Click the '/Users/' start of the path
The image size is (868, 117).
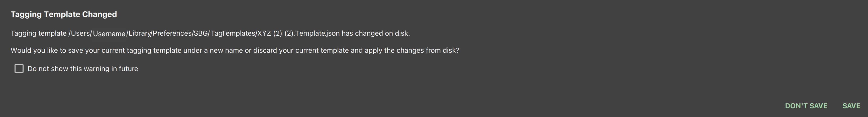click(80, 33)
